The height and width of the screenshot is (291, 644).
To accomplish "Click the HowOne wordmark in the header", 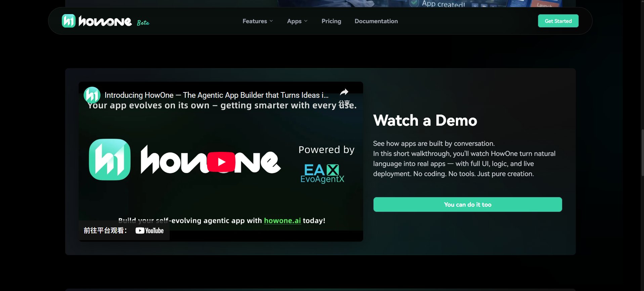I will point(105,22).
